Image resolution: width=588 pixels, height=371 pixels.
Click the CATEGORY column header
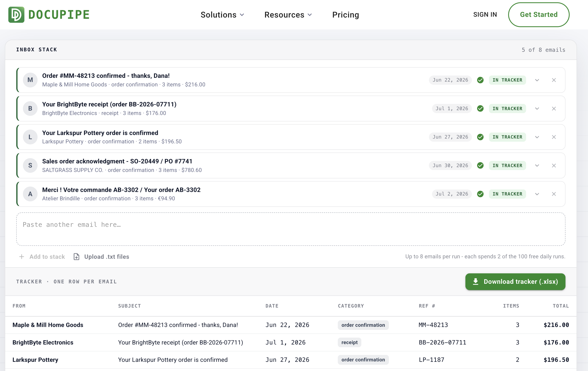click(351, 306)
